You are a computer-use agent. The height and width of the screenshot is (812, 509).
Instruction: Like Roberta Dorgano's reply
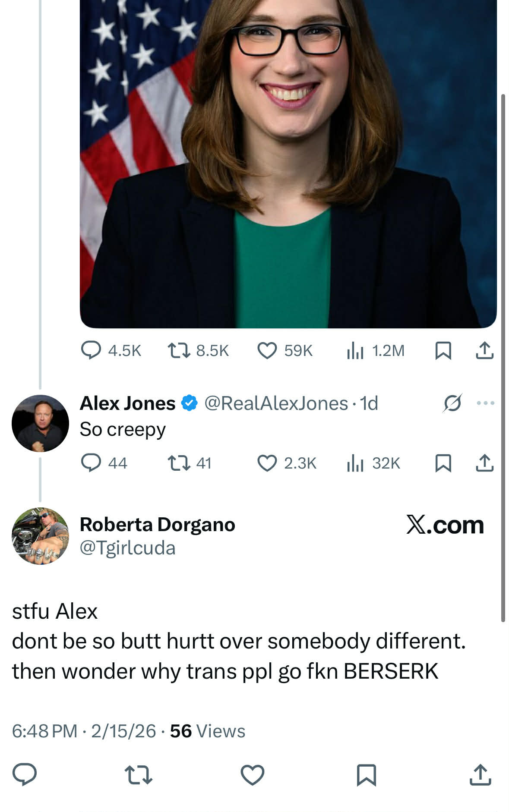point(253,774)
